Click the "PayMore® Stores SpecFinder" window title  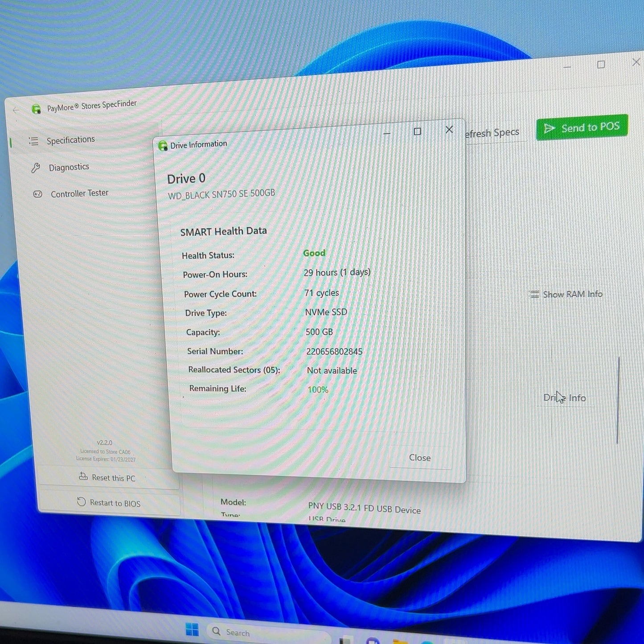(92, 106)
